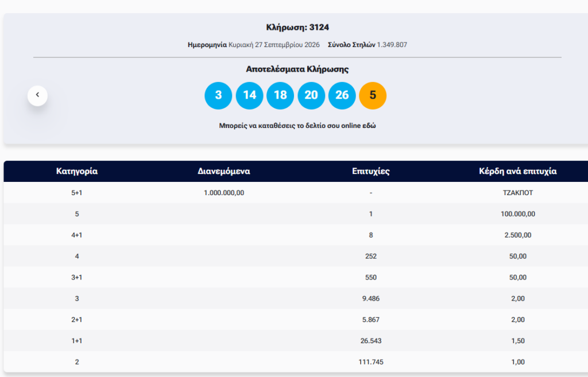
Task: Select the blue ball number 3
Action: click(x=218, y=96)
